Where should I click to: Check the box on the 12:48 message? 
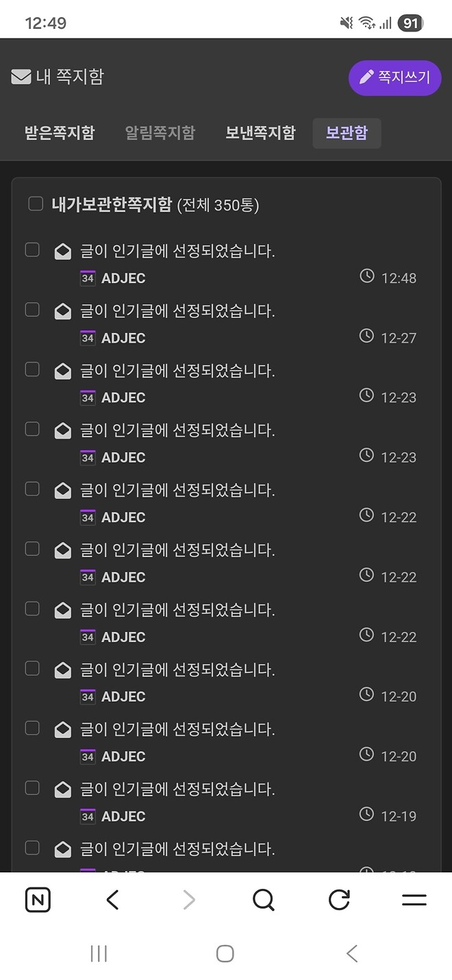coord(32,249)
